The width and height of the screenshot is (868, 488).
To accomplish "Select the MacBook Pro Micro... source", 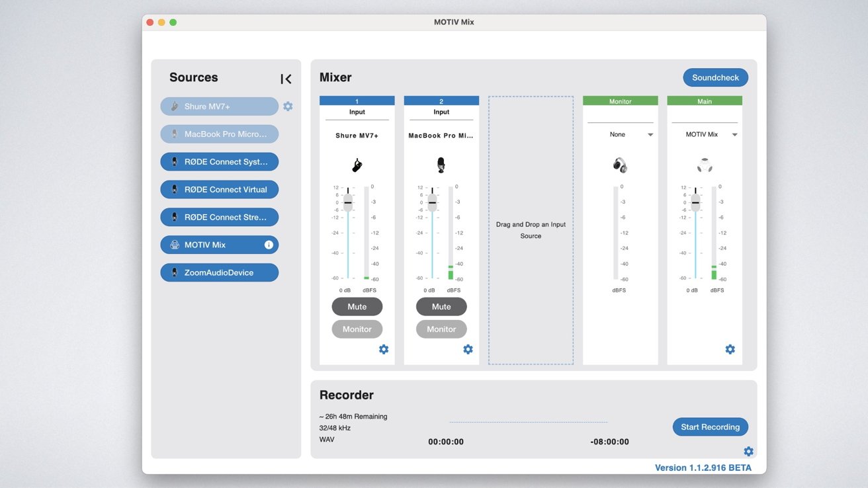I will point(219,134).
